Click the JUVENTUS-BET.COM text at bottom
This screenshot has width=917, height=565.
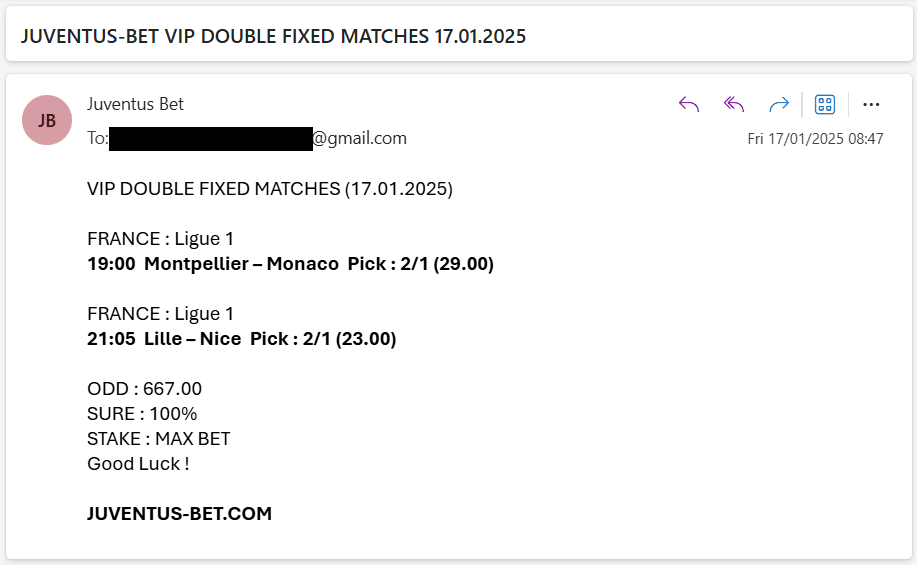(x=180, y=514)
